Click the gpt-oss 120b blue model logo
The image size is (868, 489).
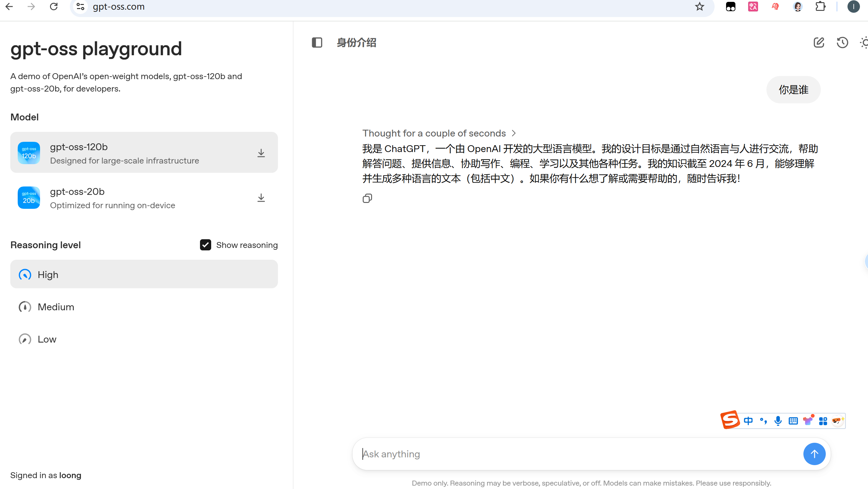tap(29, 153)
